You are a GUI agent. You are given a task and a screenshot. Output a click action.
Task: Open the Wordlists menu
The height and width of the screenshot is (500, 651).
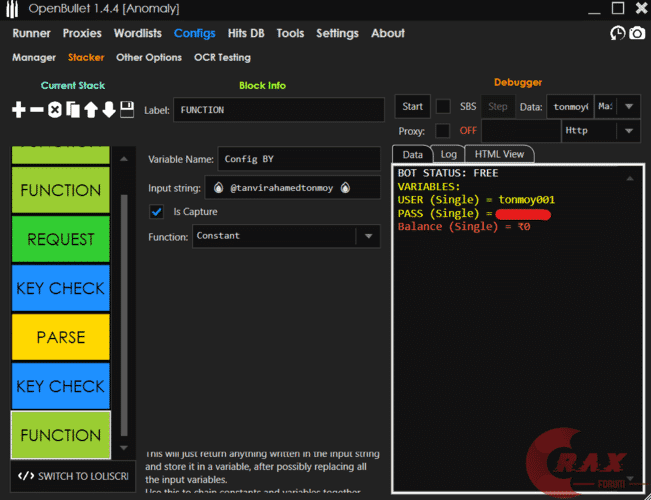click(x=136, y=33)
